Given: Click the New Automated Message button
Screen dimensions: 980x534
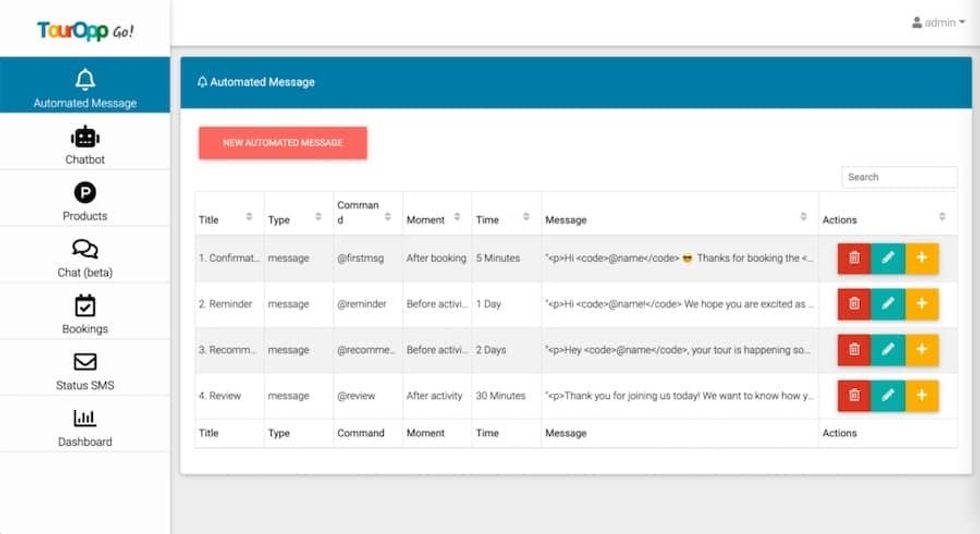Looking at the screenshot, I should pyautogui.click(x=283, y=143).
